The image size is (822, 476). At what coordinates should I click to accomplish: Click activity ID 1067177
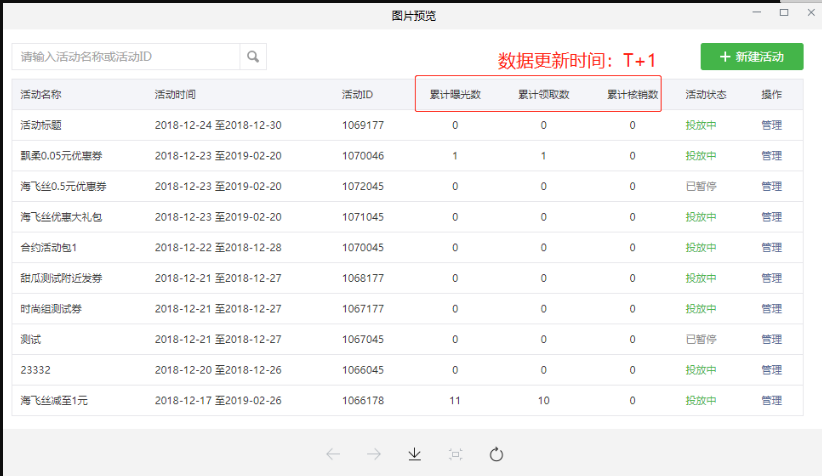(x=363, y=309)
